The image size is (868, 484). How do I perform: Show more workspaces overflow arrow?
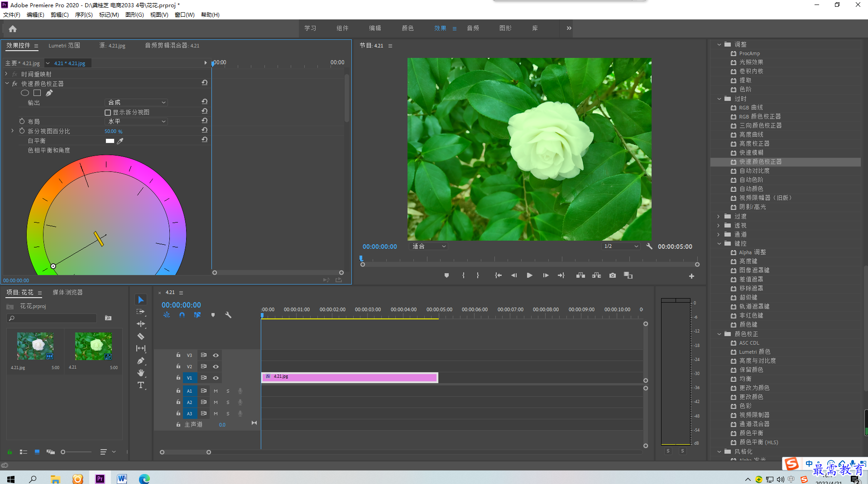coord(569,28)
